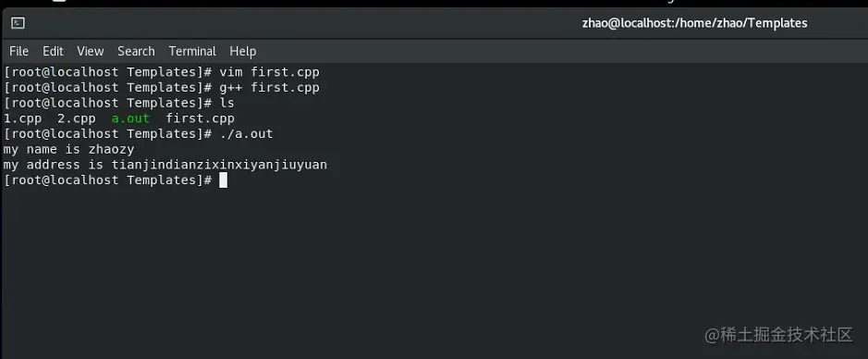Click first.cpp in the ls output row
Screen dimensions: 868x359
(200, 118)
